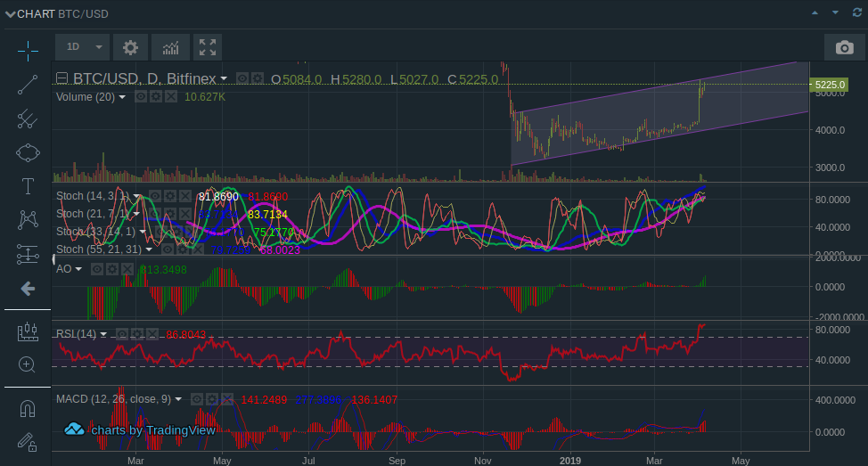868x466 pixels.
Task: Activate the magnet snap mode
Action: pyautogui.click(x=27, y=409)
